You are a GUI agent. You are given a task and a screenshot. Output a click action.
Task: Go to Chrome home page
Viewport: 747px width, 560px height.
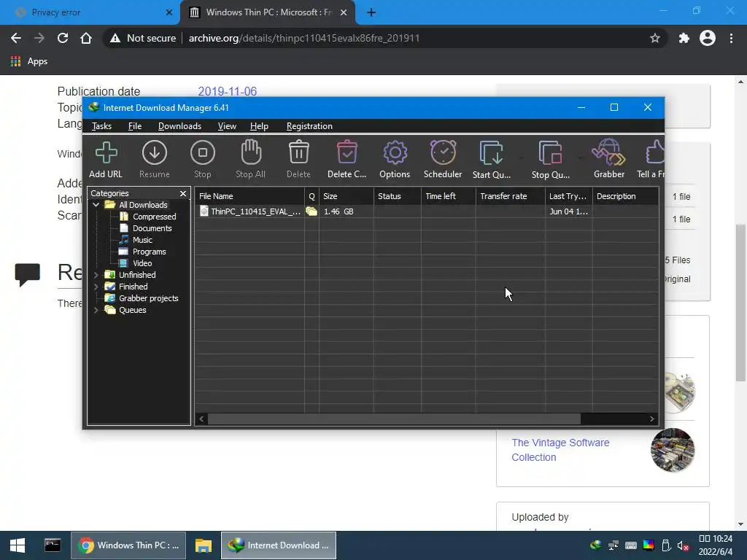[x=86, y=38]
